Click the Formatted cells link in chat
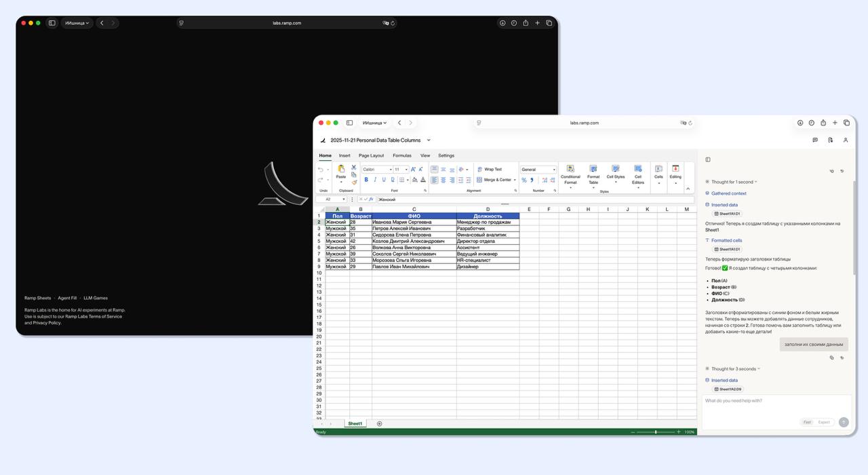868x475 pixels. (x=727, y=240)
